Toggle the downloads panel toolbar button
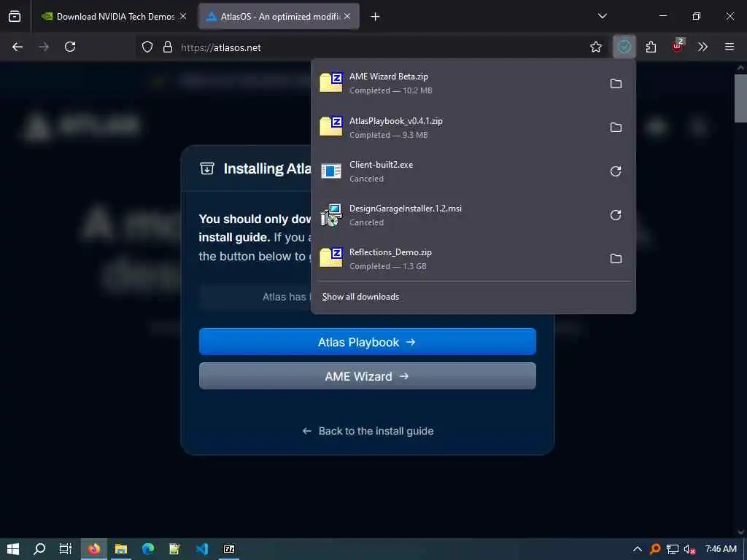 (x=624, y=47)
